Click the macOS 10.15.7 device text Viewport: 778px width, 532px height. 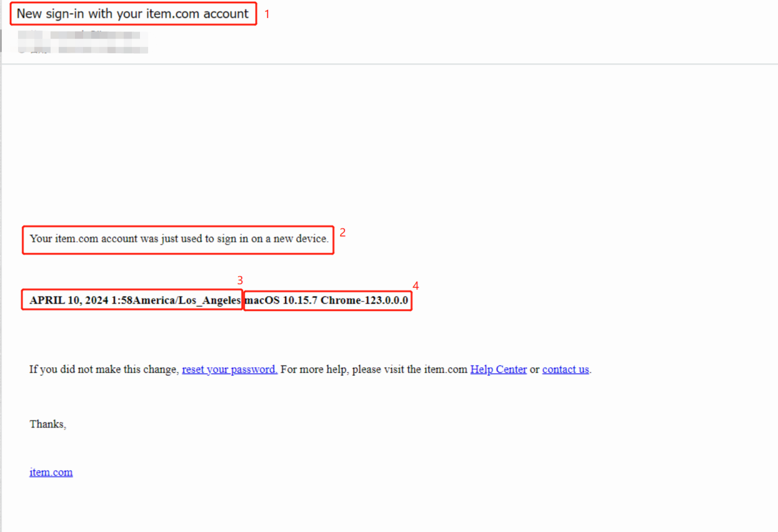[x=281, y=301]
